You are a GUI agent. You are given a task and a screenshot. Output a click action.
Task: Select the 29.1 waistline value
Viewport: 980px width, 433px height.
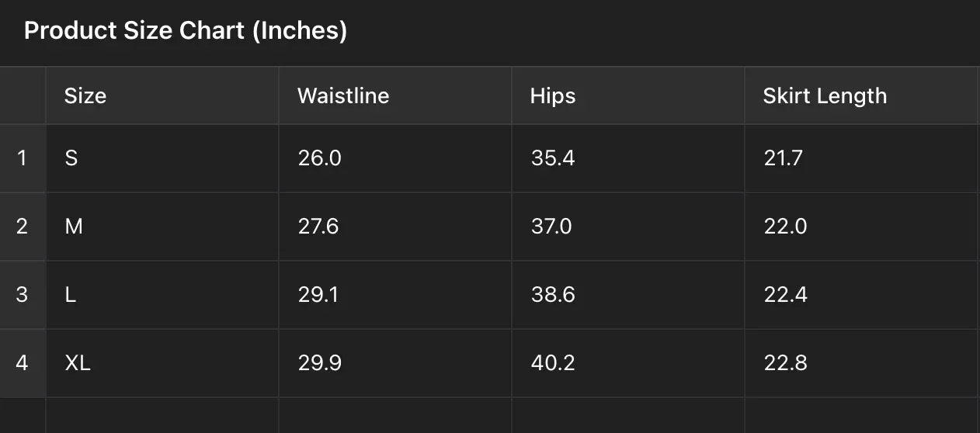(x=318, y=295)
